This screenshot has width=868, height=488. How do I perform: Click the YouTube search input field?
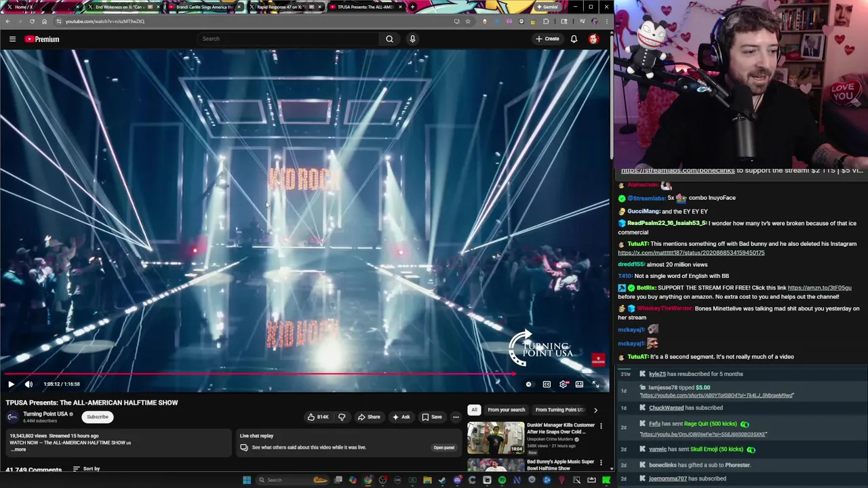click(x=288, y=39)
